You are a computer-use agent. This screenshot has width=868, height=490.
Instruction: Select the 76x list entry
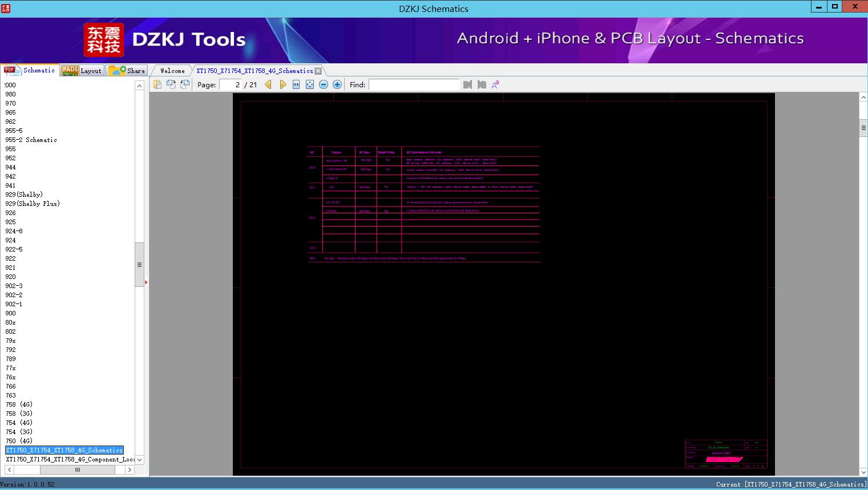11,377
